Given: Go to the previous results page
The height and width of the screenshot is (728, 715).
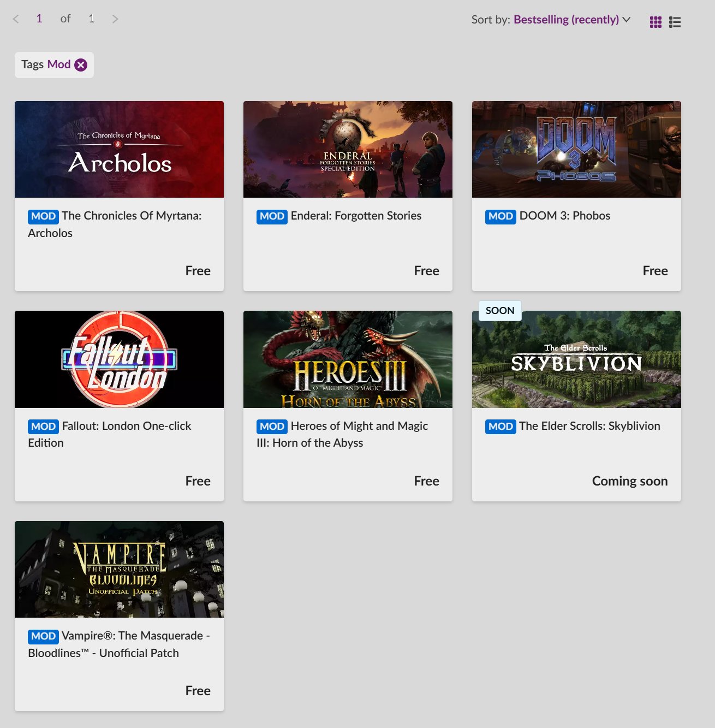Looking at the screenshot, I should [16, 19].
